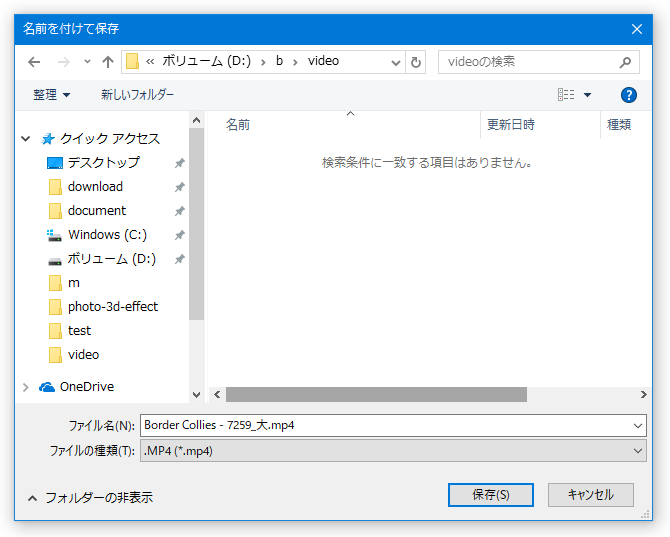This screenshot has width=670, height=537.
Task: Select クイック アクセス in navigation pane
Action: click(x=110, y=139)
